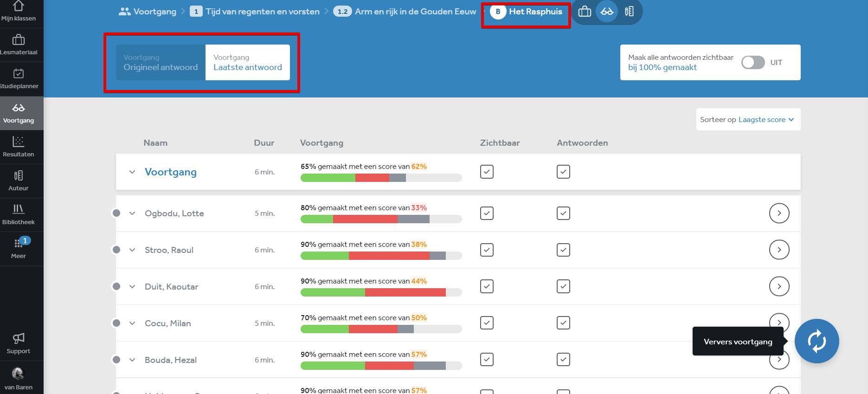The height and width of the screenshot is (394, 868).
Task: Click status dot next to Duit, Kaoutar
Action: [x=116, y=286]
